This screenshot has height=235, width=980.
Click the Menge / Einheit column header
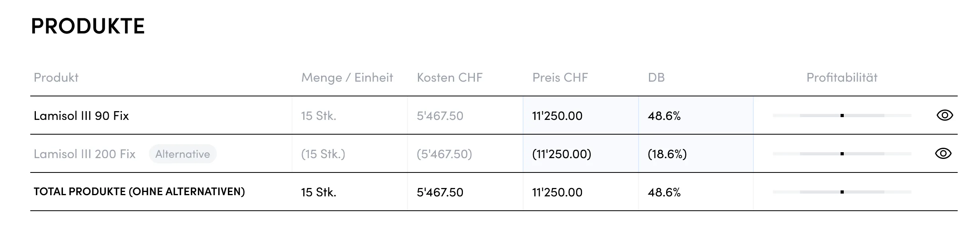(x=347, y=77)
